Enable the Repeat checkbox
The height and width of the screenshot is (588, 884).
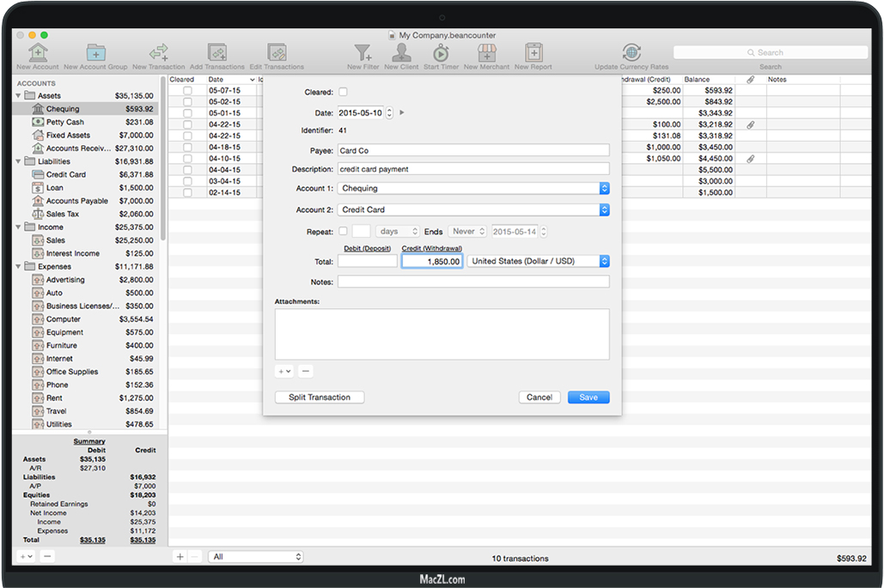pyautogui.click(x=344, y=232)
